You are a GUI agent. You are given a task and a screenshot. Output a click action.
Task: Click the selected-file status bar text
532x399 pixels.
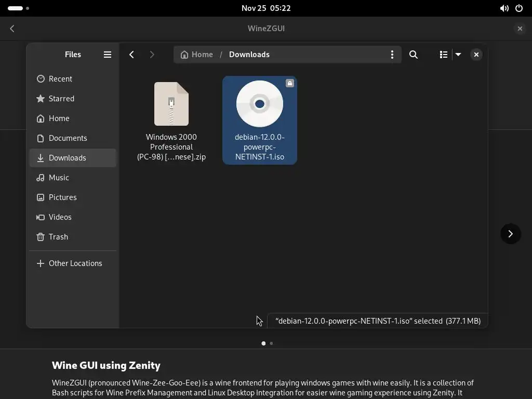[x=378, y=321]
